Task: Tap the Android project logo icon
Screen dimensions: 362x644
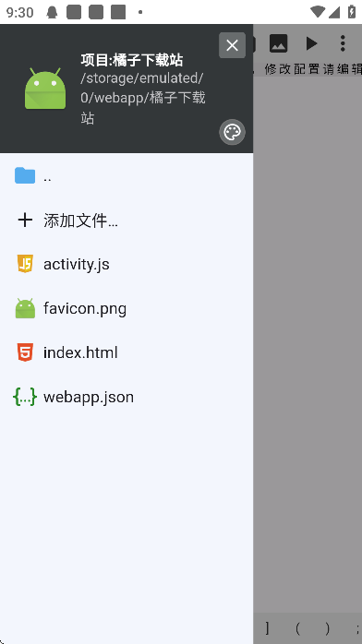Action: click(45, 89)
